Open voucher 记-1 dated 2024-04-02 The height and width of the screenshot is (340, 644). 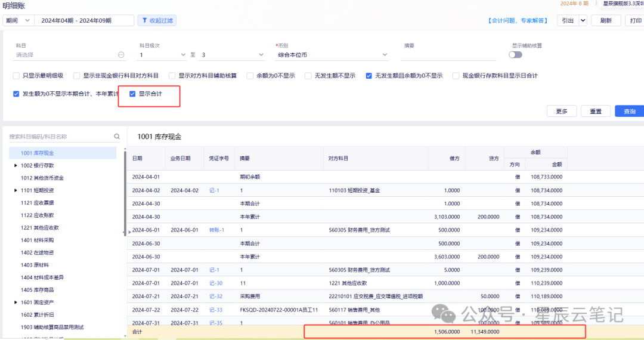214,190
